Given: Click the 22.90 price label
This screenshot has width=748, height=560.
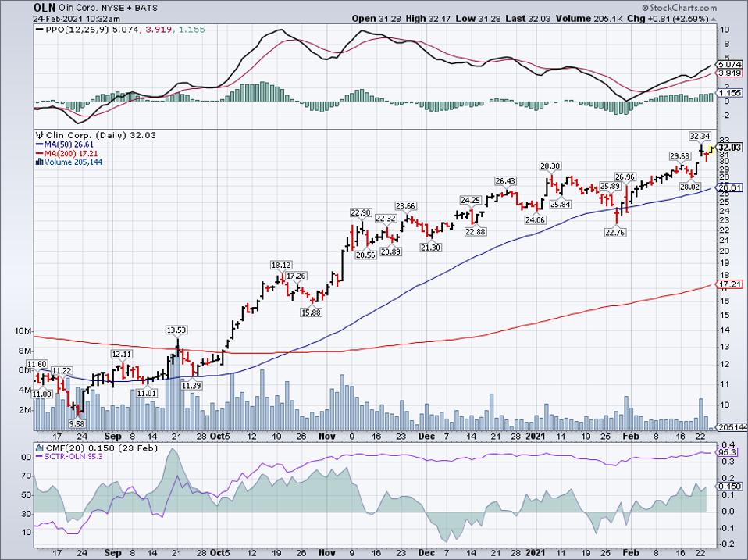Looking at the screenshot, I should tap(361, 212).
